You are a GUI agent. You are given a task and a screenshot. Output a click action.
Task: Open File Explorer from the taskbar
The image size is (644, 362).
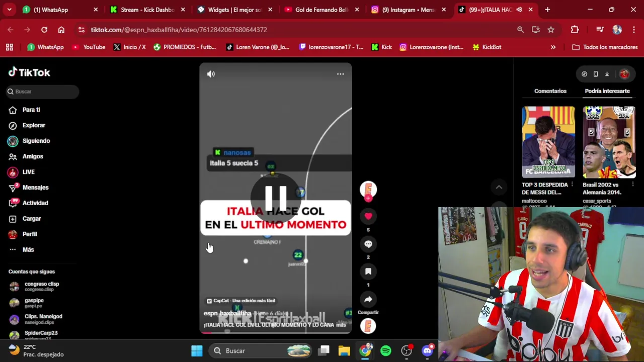(x=344, y=350)
